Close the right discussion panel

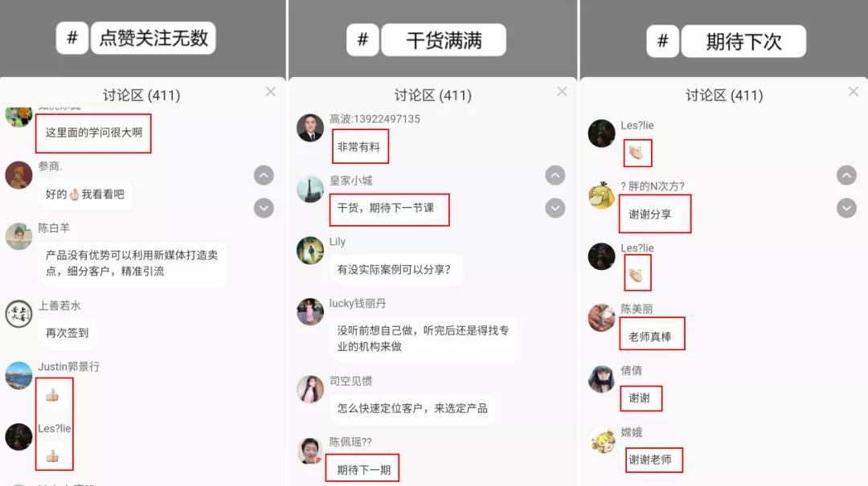(x=853, y=92)
